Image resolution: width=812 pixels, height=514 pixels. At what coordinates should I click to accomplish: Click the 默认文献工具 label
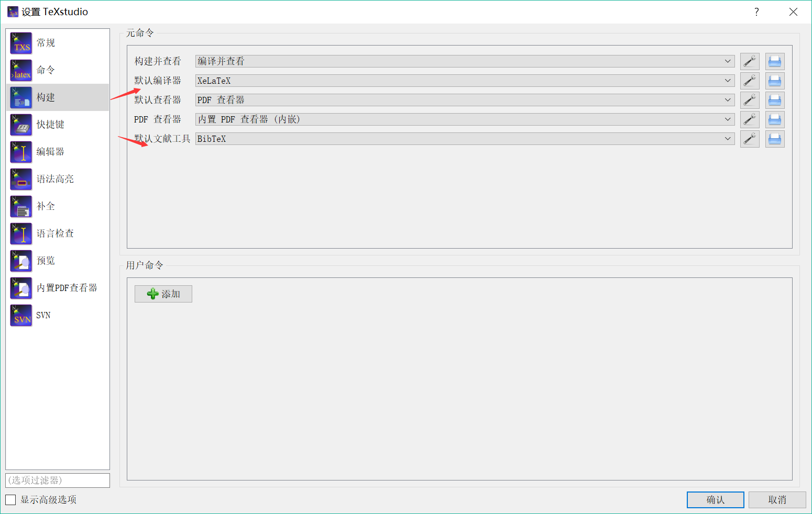[162, 139]
